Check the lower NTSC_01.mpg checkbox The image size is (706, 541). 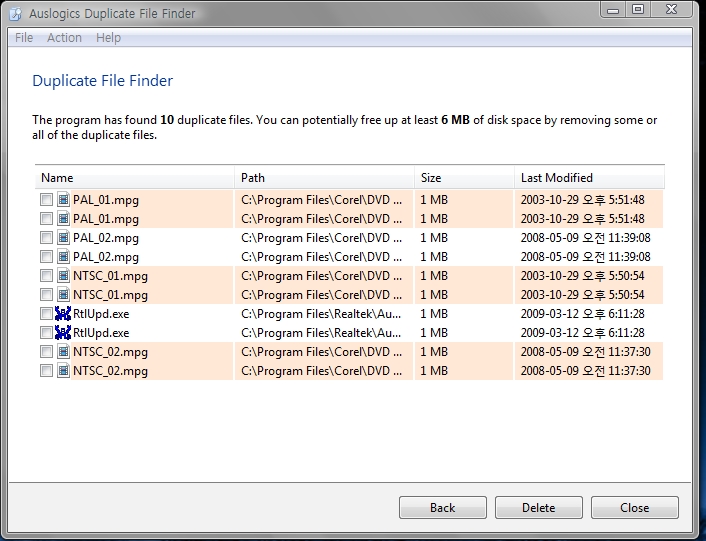(46, 294)
